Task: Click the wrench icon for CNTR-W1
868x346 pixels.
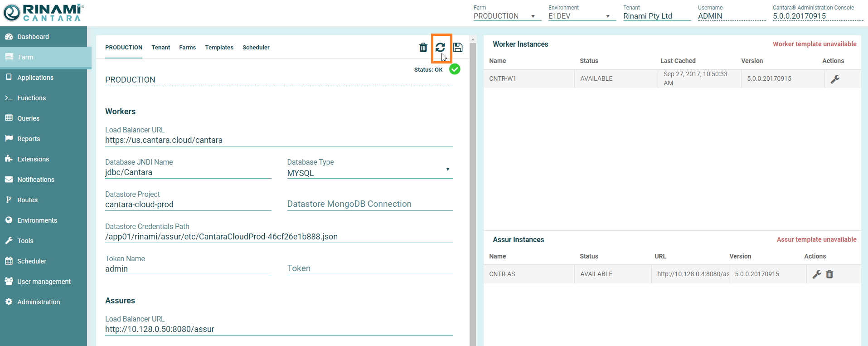Action: 835,79
